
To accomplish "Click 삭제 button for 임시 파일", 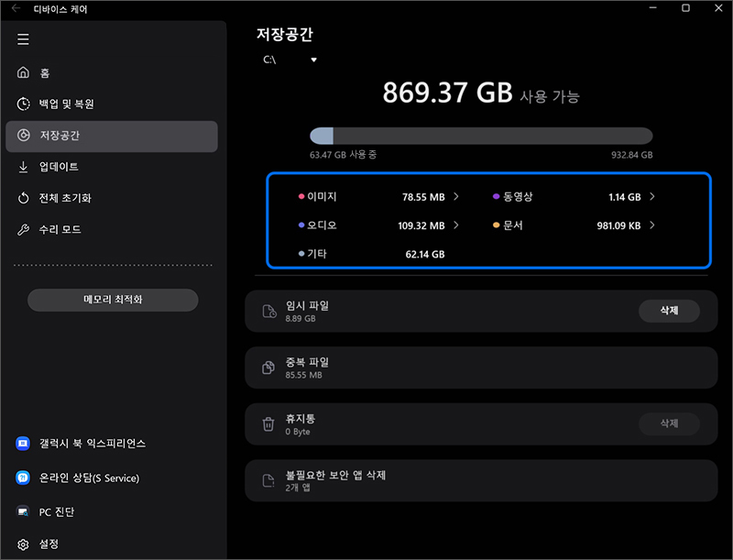I will (x=669, y=311).
